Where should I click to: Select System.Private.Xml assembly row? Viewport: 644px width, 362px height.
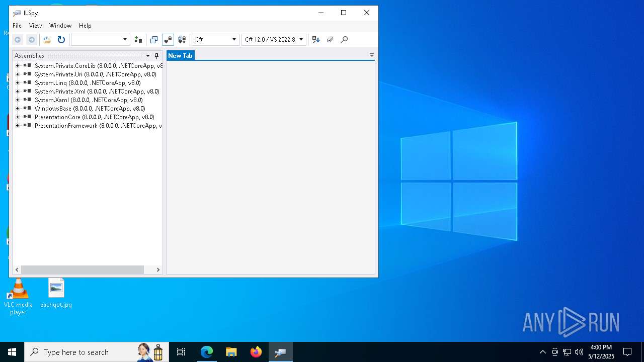coord(92,92)
